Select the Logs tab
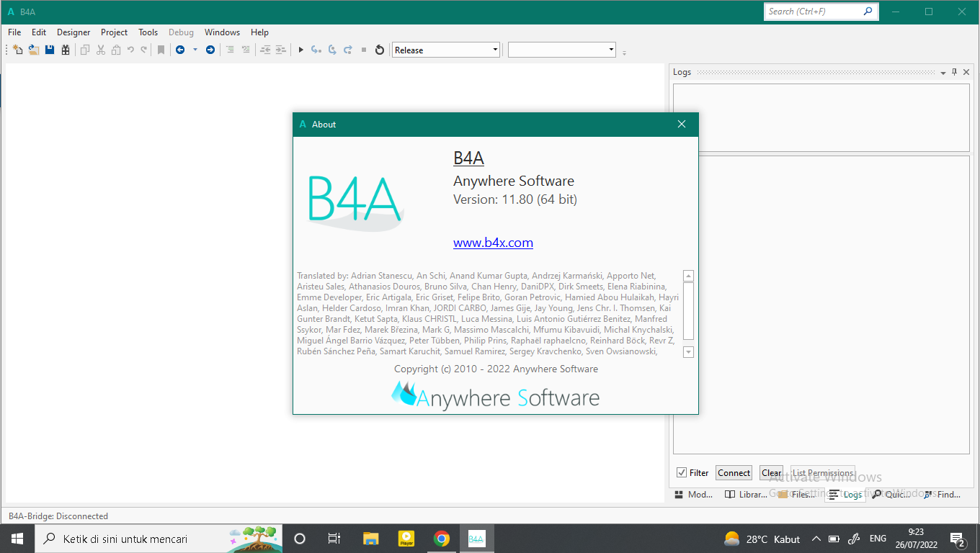This screenshot has width=980, height=553. [845, 495]
